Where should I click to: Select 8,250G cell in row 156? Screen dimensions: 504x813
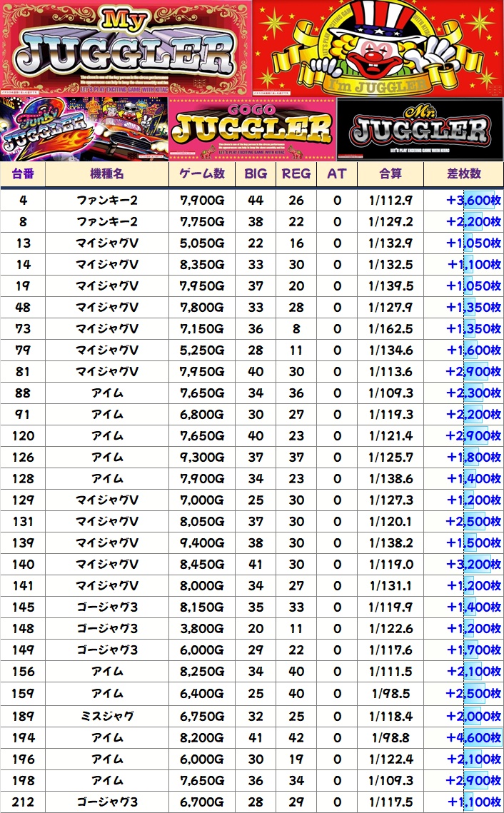(x=202, y=672)
